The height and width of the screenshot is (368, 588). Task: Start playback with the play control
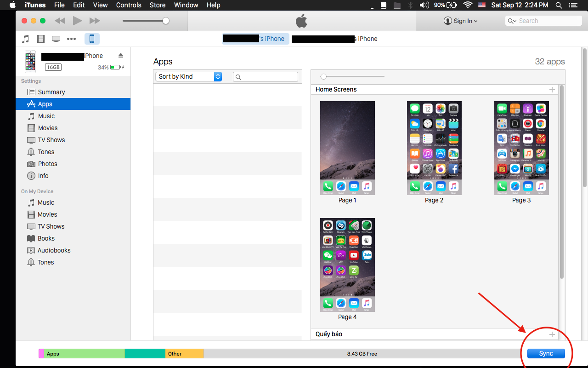click(x=77, y=21)
